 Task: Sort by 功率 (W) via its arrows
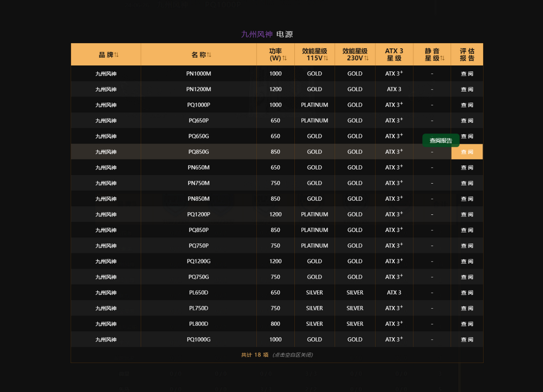285,58
